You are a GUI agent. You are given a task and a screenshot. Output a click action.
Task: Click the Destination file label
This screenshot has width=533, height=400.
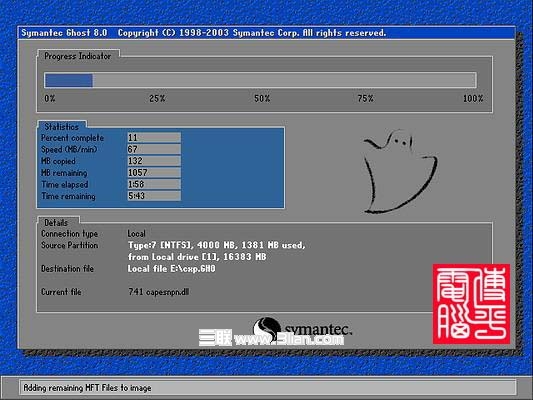[67, 269]
